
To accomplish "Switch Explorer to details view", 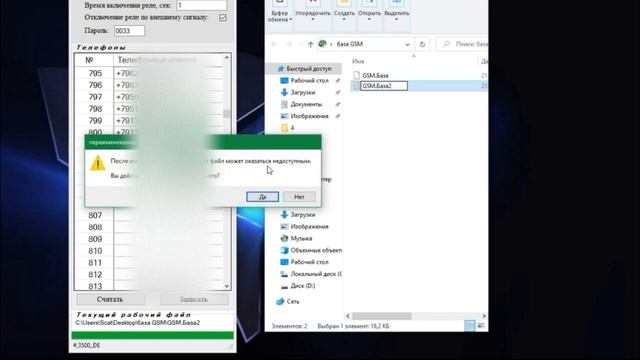I will coord(470,325).
